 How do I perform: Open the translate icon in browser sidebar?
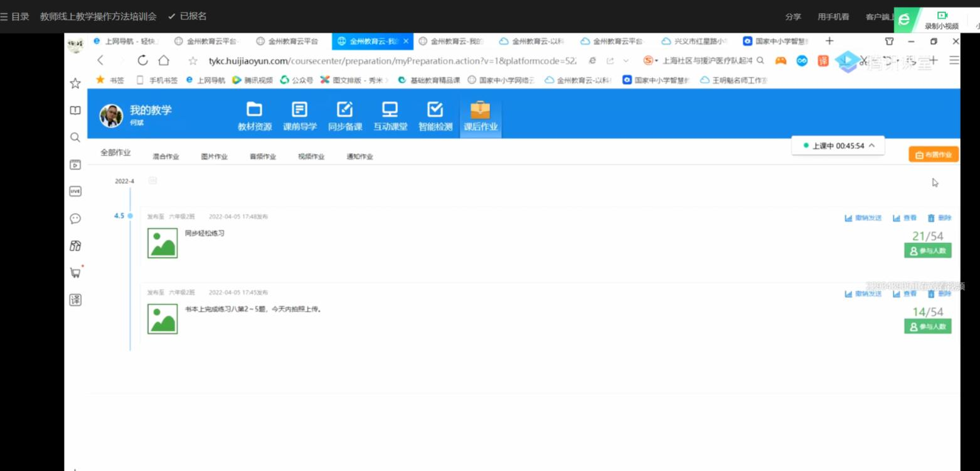click(75, 300)
